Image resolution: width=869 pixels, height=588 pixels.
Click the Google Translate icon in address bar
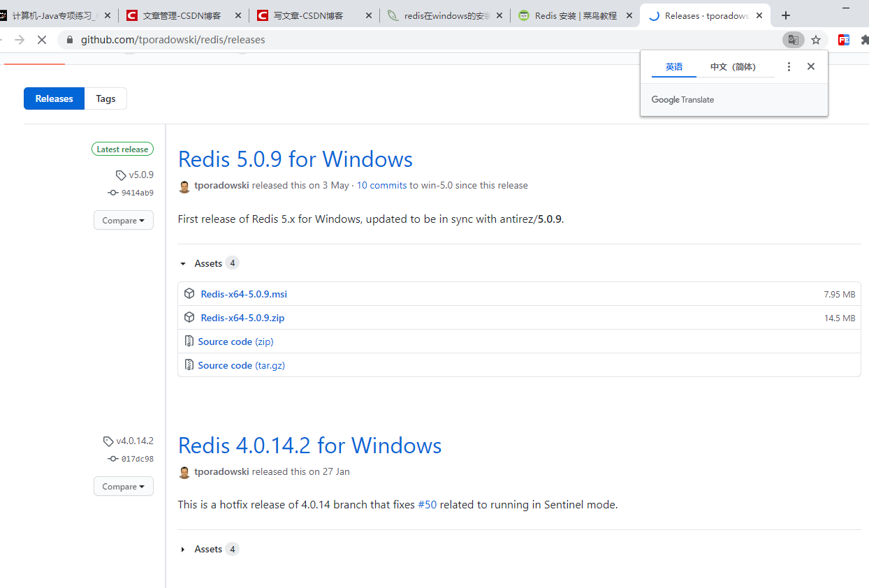click(x=794, y=40)
